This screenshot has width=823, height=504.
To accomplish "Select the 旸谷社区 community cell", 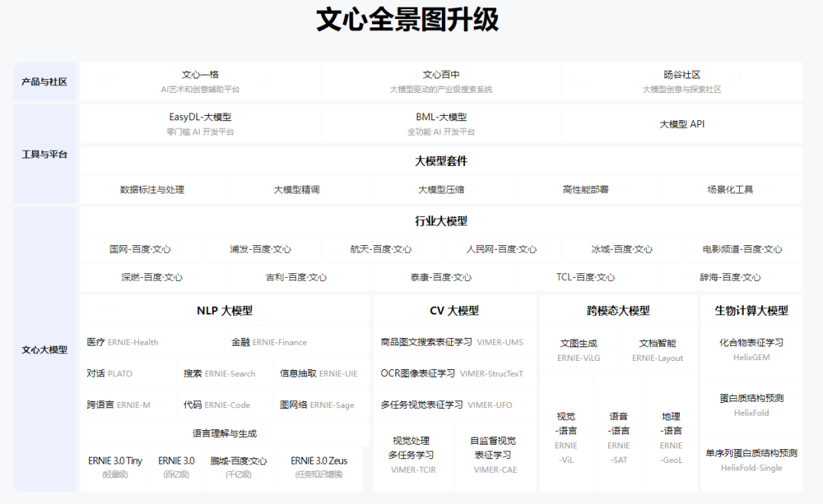I will click(x=682, y=81).
